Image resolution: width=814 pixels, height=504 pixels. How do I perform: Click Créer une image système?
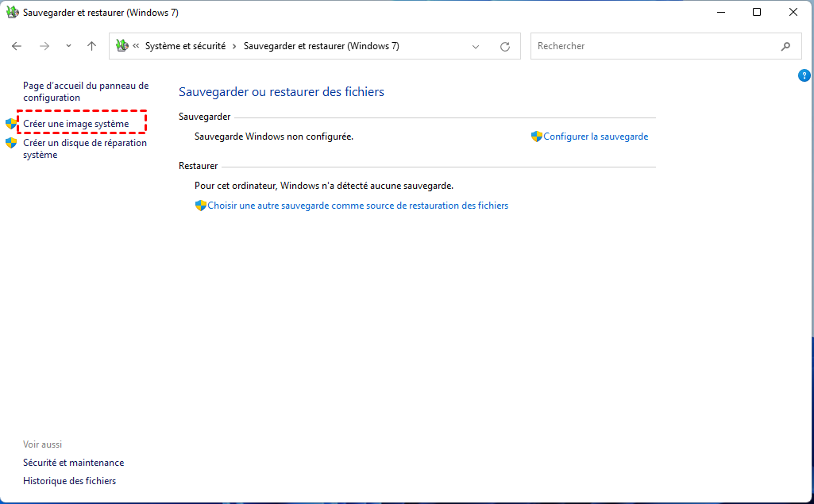point(75,124)
